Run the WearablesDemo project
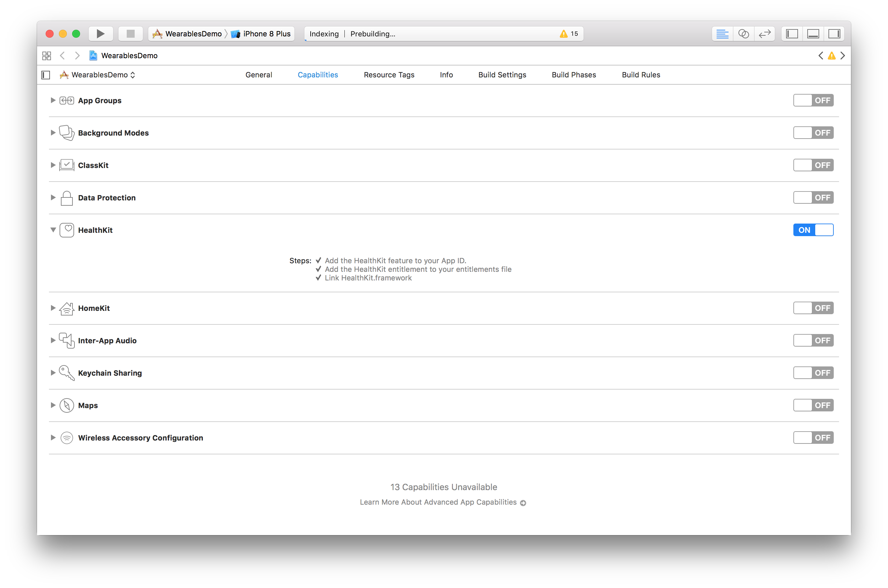This screenshot has height=588, width=888. [x=100, y=33]
